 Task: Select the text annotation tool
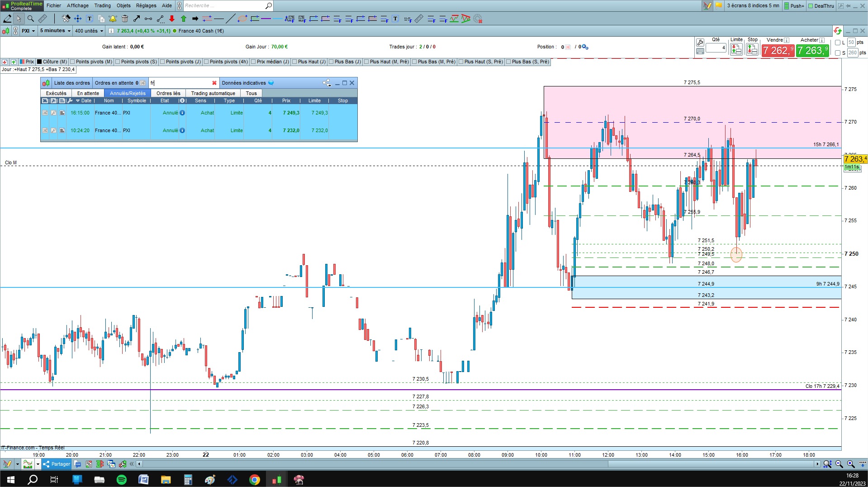pyautogui.click(x=90, y=19)
